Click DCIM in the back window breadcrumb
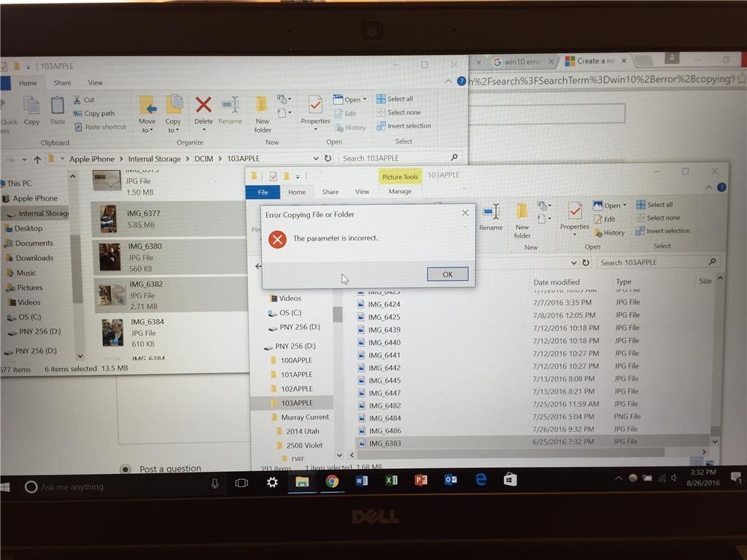 tap(204, 158)
